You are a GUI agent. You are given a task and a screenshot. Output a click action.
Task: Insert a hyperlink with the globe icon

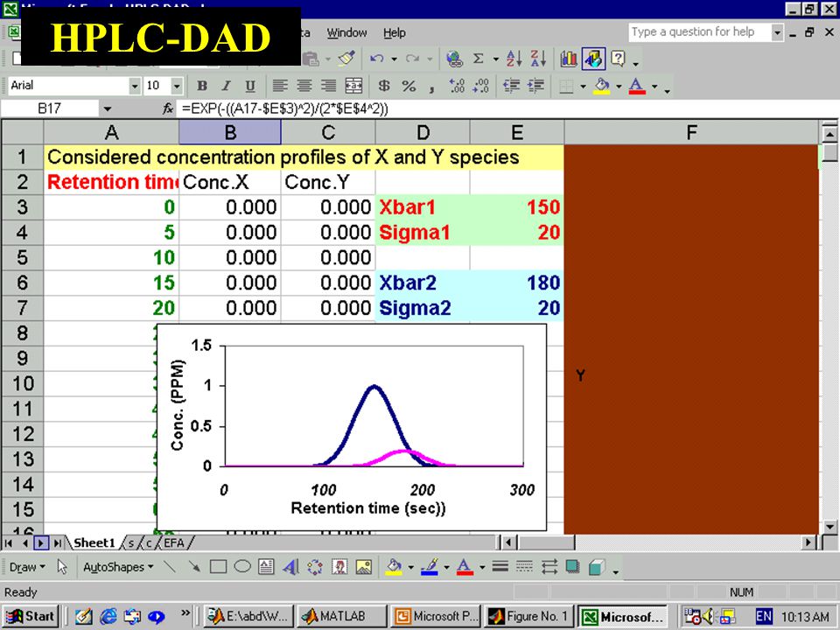pyautogui.click(x=454, y=59)
